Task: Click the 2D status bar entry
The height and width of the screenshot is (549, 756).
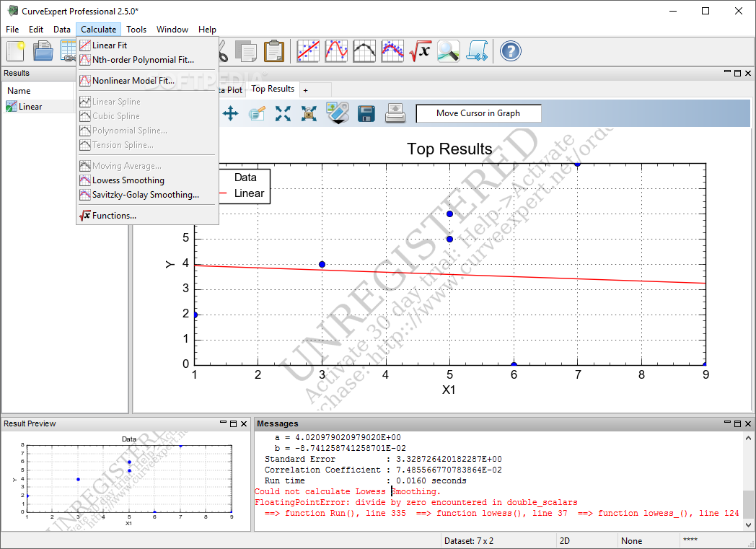Action: 565,541
